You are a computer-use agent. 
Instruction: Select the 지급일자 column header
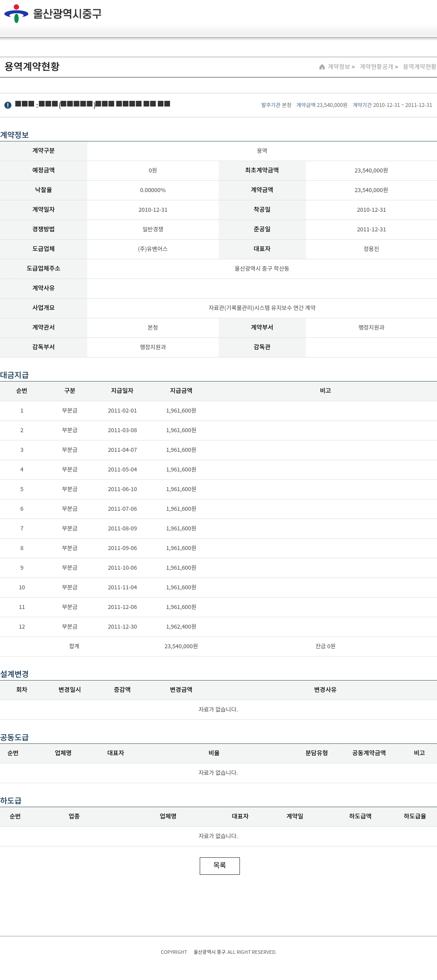tap(122, 391)
